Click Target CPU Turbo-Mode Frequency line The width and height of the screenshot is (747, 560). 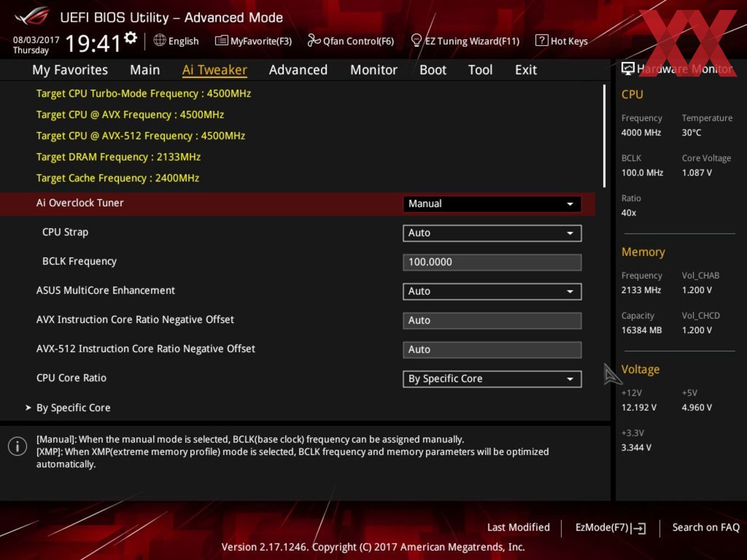pyautogui.click(x=143, y=93)
